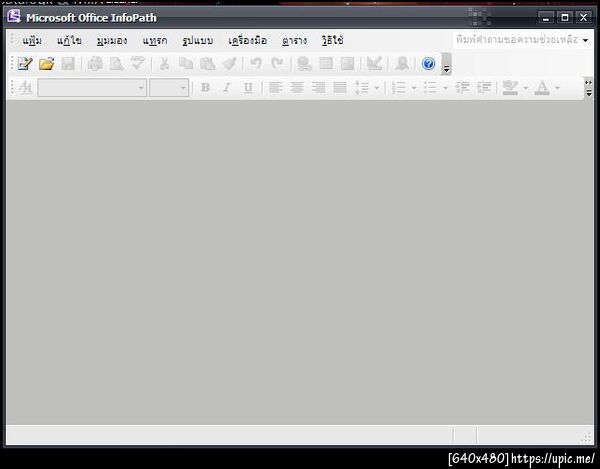Image resolution: width=600 pixels, height=469 pixels.
Task: Open the รูปแบบ (Format) menu
Action: 197,40
